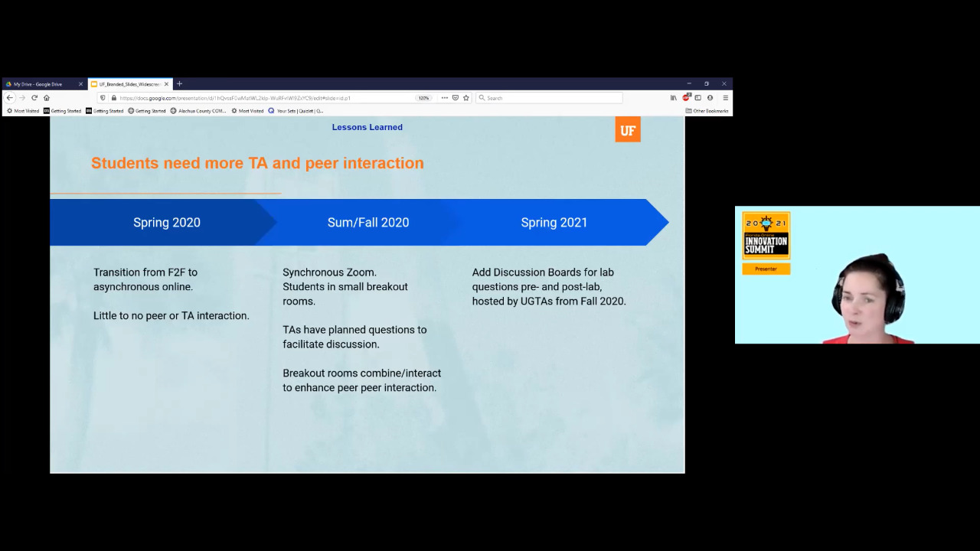The width and height of the screenshot is (980, 551).
Task: Expand the Other Bookmarks folder
Action: (707, 111)
